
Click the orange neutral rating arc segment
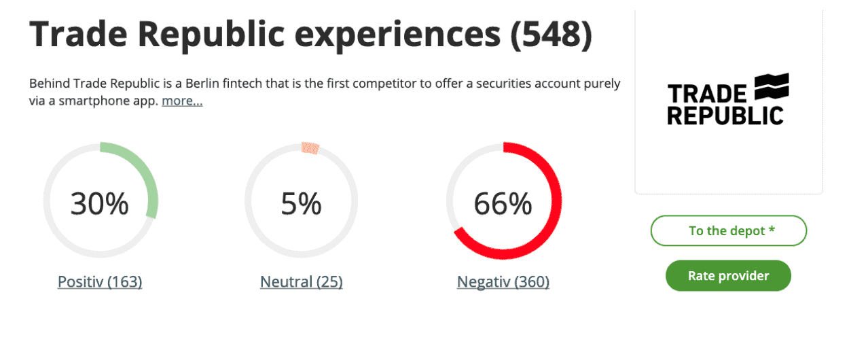pos(310,147)
